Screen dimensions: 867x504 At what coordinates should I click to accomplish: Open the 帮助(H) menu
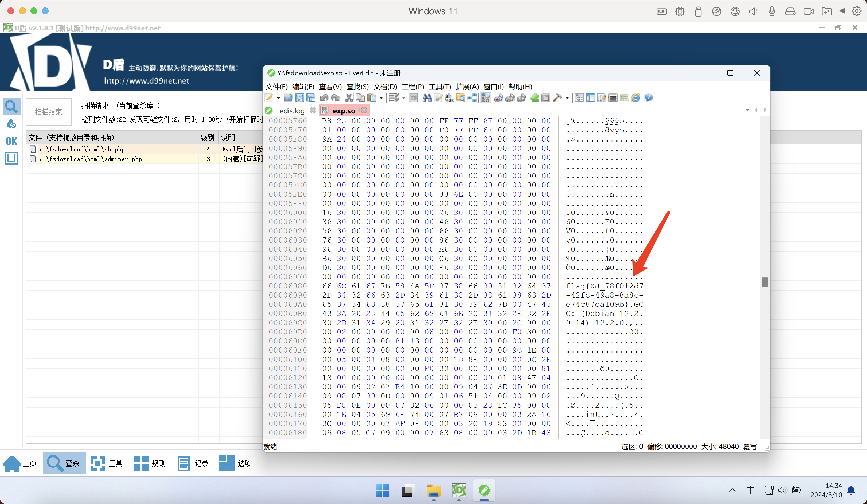[x=520, y=87]
